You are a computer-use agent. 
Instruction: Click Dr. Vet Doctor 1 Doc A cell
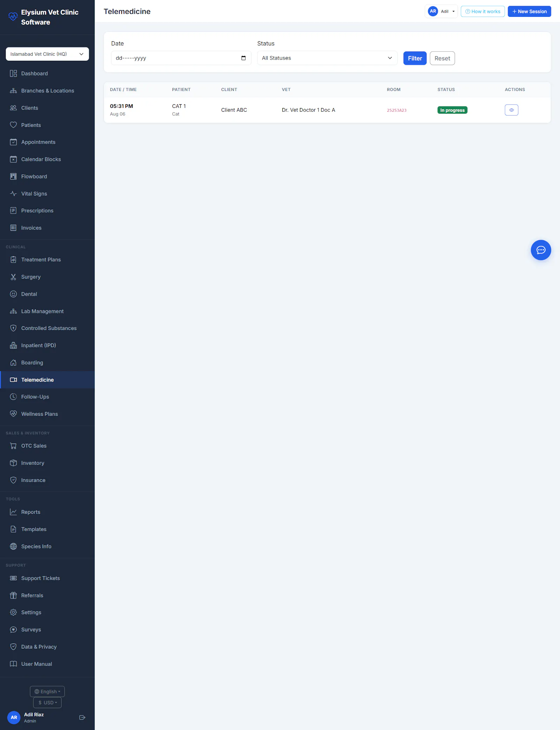click(308, 110)
